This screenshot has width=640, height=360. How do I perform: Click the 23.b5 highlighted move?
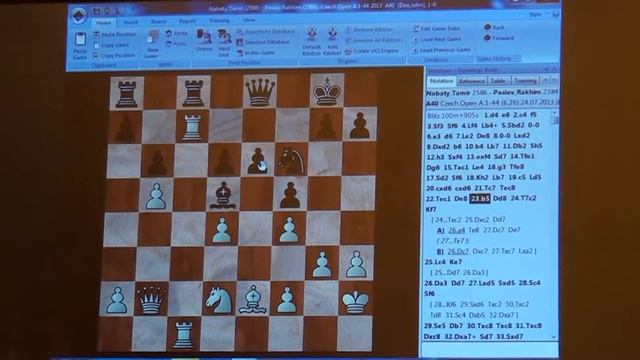click(x=480, y=198)
